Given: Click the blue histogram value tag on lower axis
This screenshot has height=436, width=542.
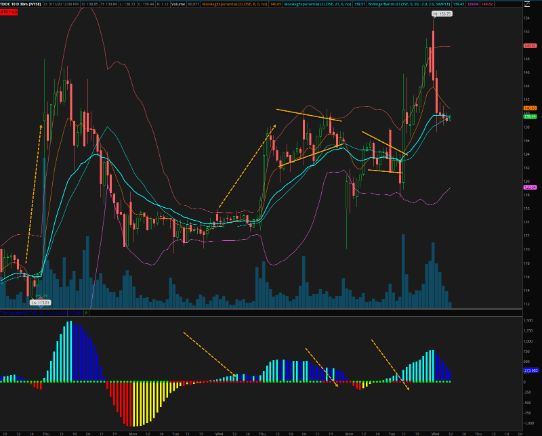Looking at the screenshot, I should click(x=531, y=370).
